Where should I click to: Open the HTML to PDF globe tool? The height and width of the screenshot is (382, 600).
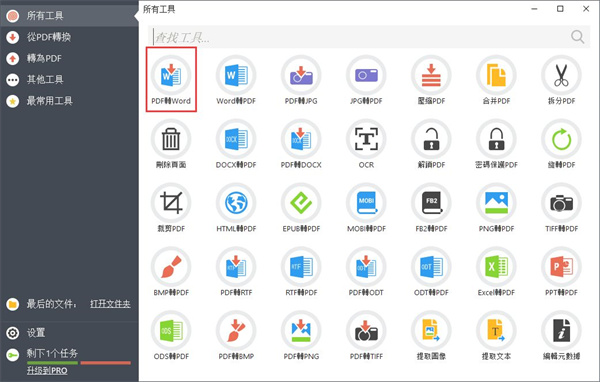pos(236,207)
